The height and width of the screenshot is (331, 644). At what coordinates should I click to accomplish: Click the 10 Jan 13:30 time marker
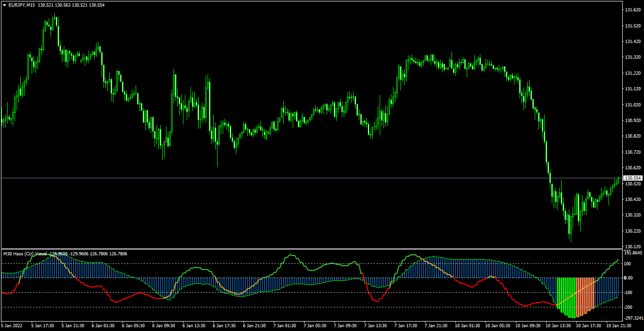tap(557, 326)
